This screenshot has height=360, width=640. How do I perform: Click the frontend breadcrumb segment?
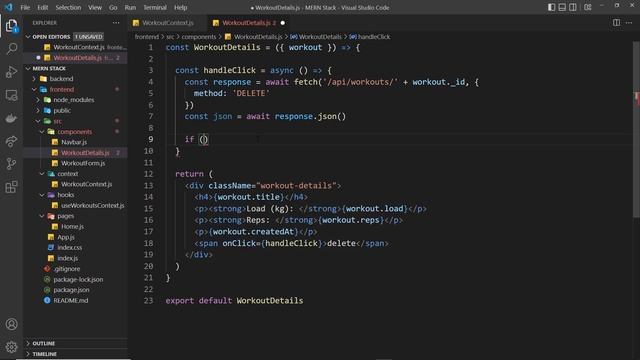point(147,37)
